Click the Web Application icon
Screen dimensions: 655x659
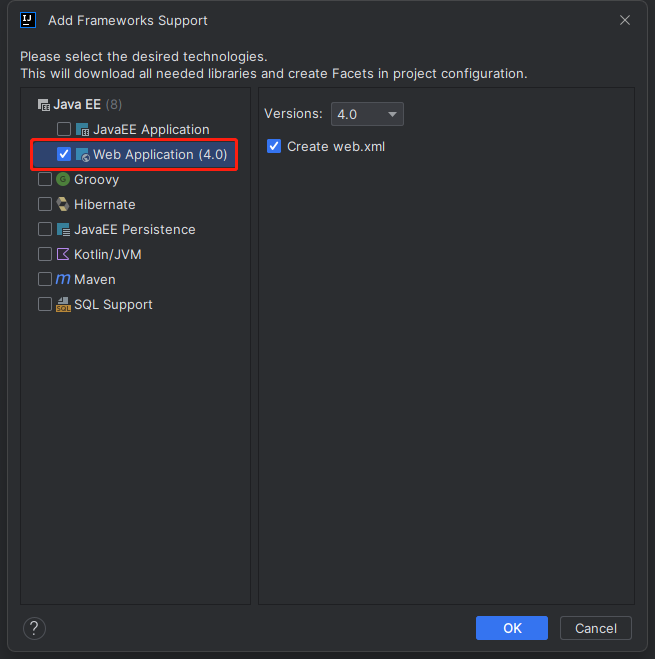tap(82, 155)
